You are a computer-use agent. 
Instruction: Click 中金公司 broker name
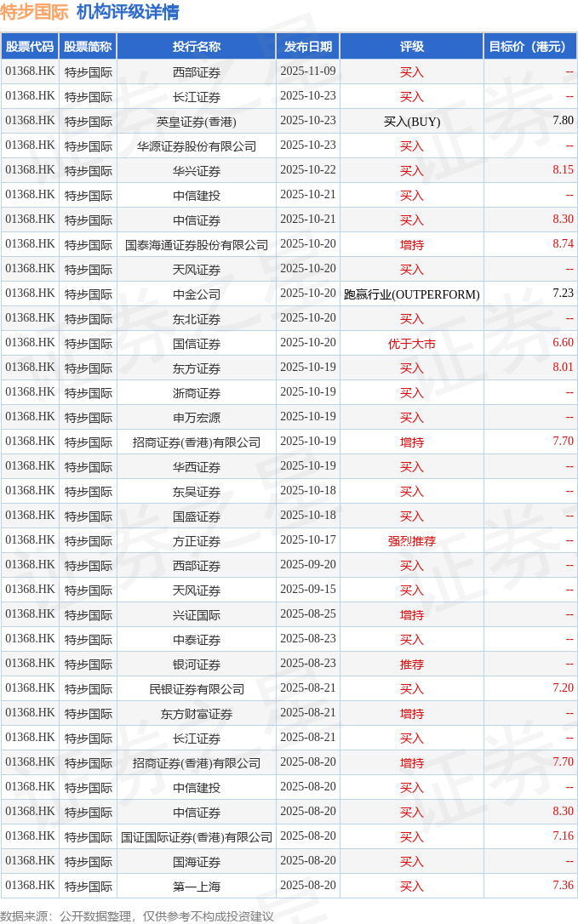pyautogui.click(x=197, y=294)
